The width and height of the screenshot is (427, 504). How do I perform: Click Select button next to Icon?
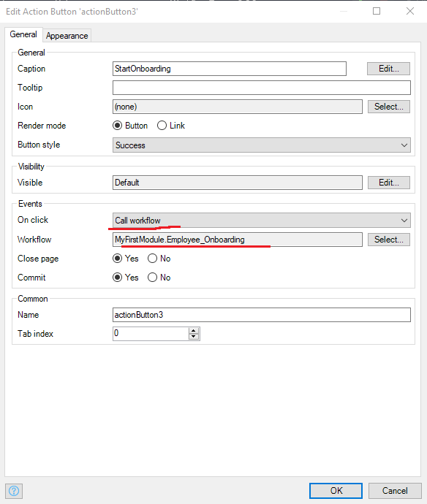[x=388, y=107]
